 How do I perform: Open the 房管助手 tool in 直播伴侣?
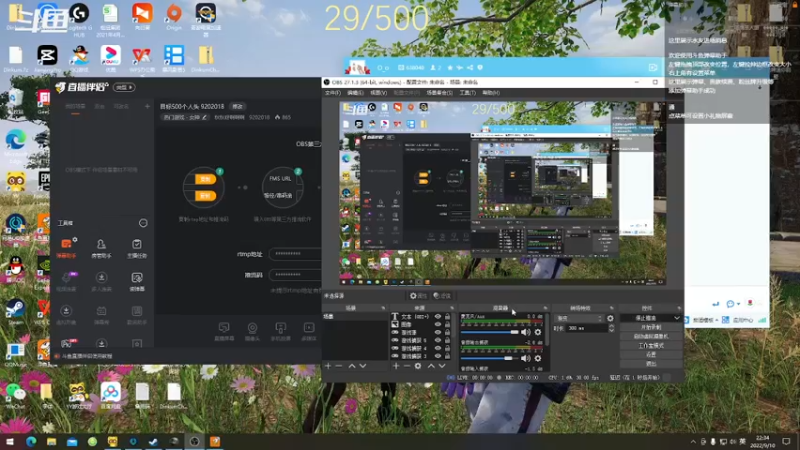[101, 247]
